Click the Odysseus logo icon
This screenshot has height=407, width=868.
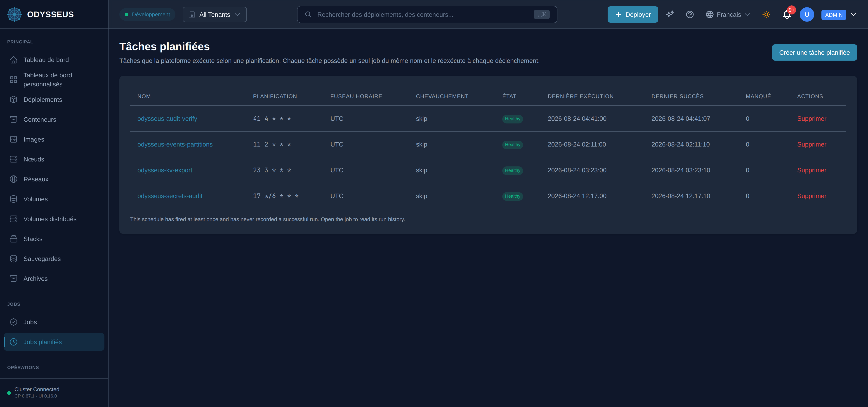(14, 14)
